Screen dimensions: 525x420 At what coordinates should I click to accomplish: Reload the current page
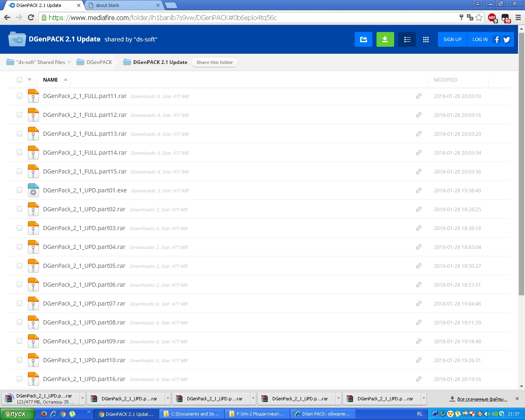(x=31, y=18)
